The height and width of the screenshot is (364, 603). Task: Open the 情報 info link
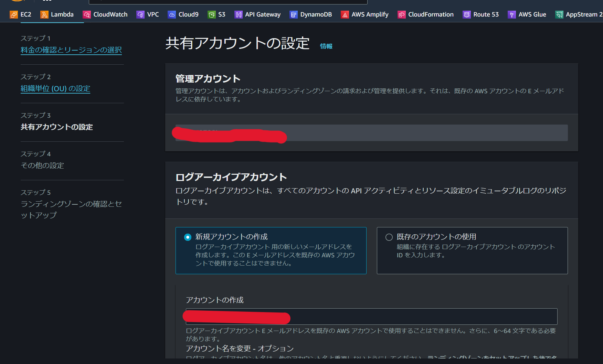326,46
